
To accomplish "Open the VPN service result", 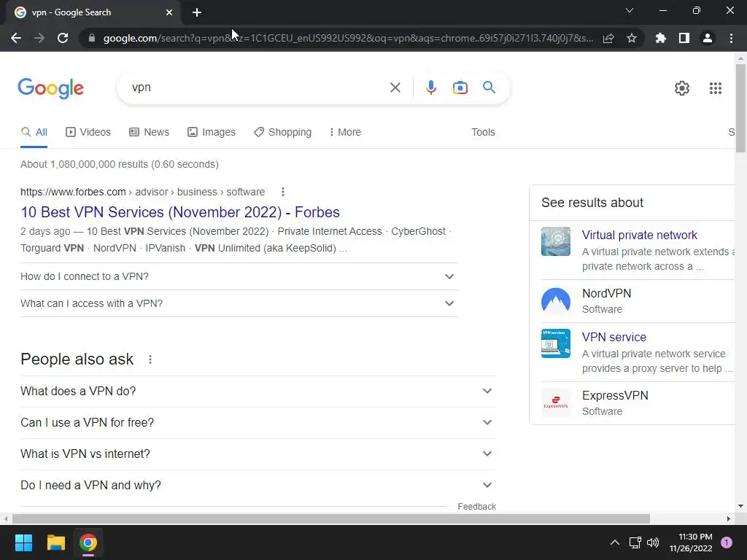I will point(614,337).
